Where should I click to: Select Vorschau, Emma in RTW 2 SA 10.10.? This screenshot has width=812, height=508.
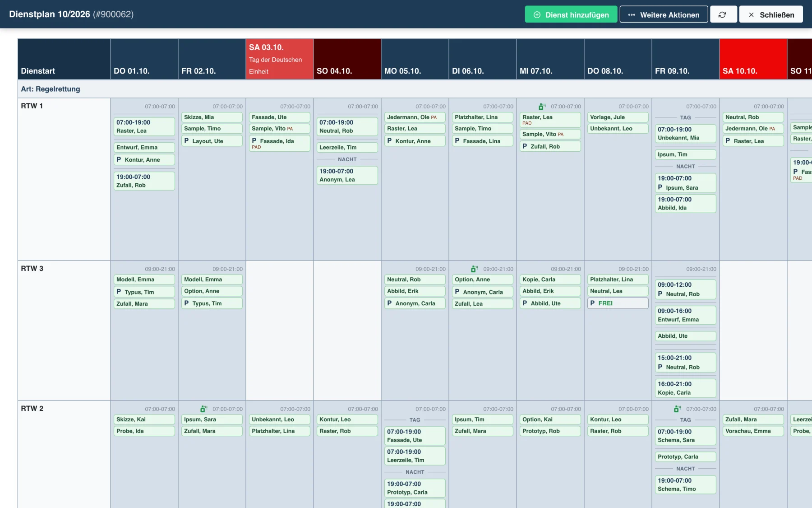[x=753, y=431]
